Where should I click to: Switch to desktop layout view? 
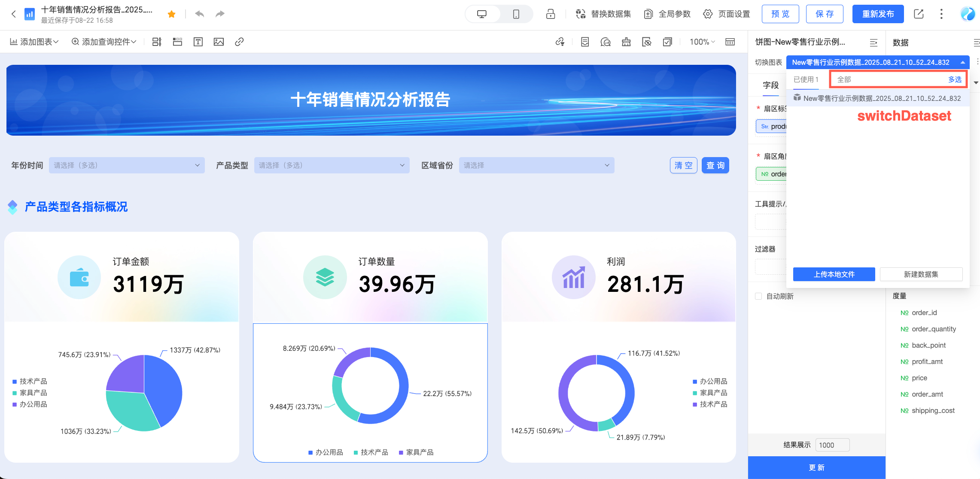(482, 14)
